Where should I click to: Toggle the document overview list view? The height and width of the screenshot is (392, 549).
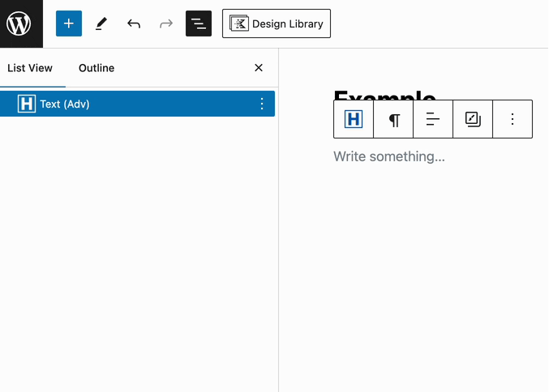pos(199,23)
